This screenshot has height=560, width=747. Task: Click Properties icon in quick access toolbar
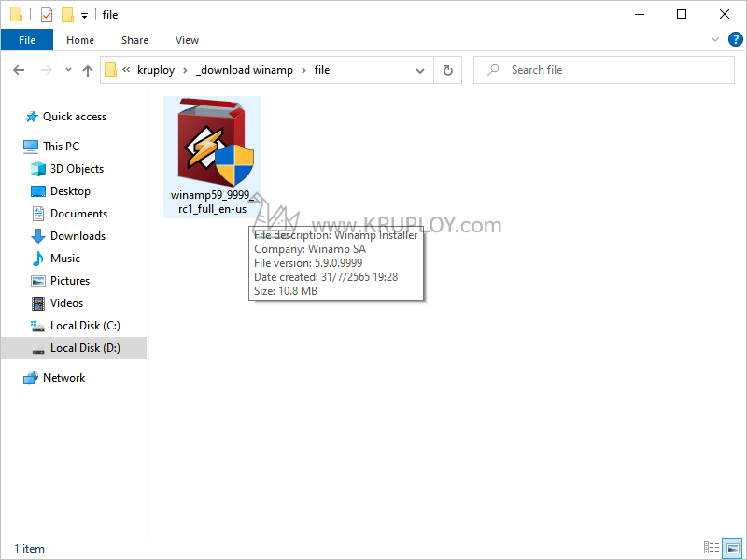coord(46,15)
